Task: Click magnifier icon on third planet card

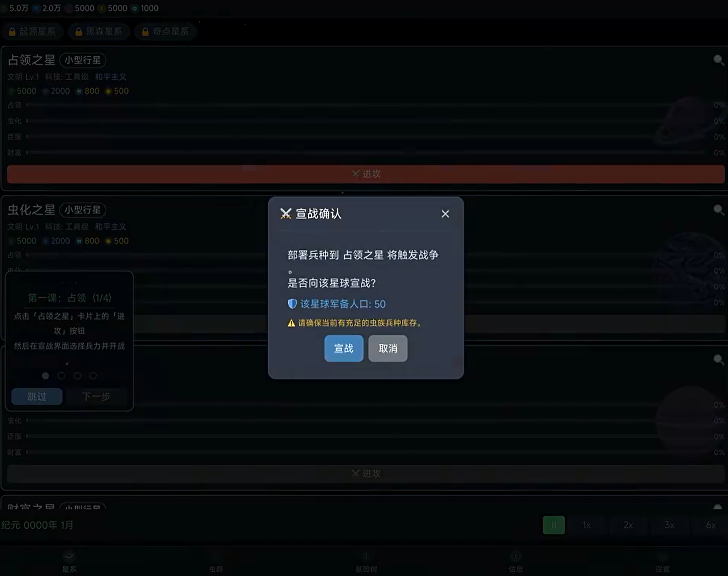Action: pos(718,359)
